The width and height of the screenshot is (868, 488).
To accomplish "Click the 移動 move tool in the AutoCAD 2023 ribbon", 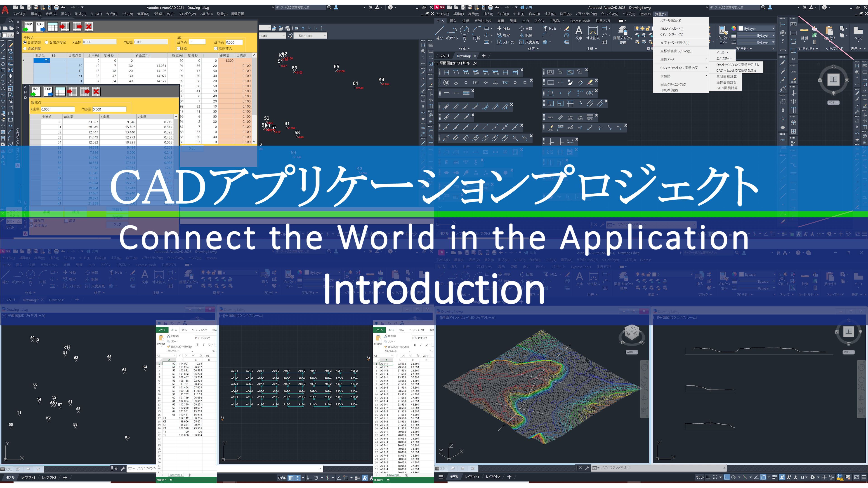I will click(x=503, y=29).
